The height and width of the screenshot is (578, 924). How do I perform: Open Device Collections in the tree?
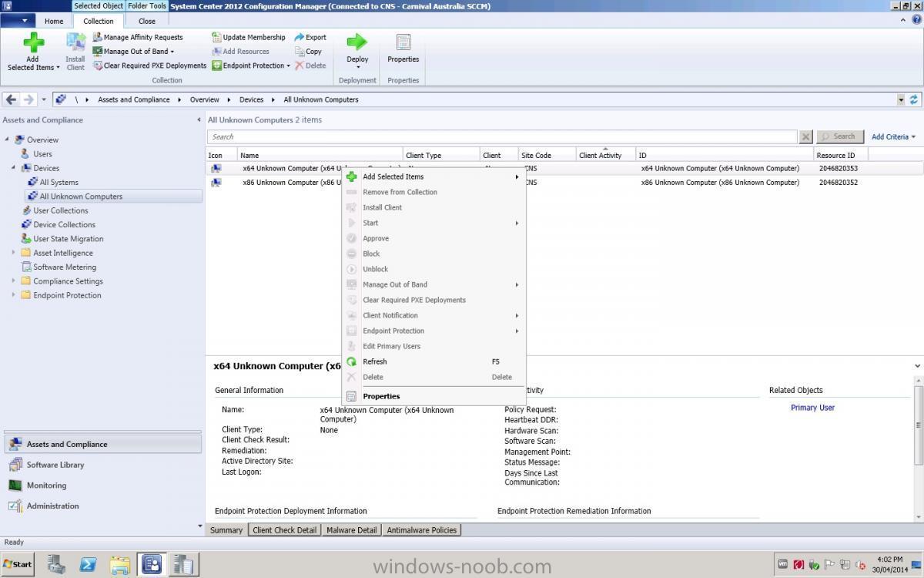click(65, 224)
